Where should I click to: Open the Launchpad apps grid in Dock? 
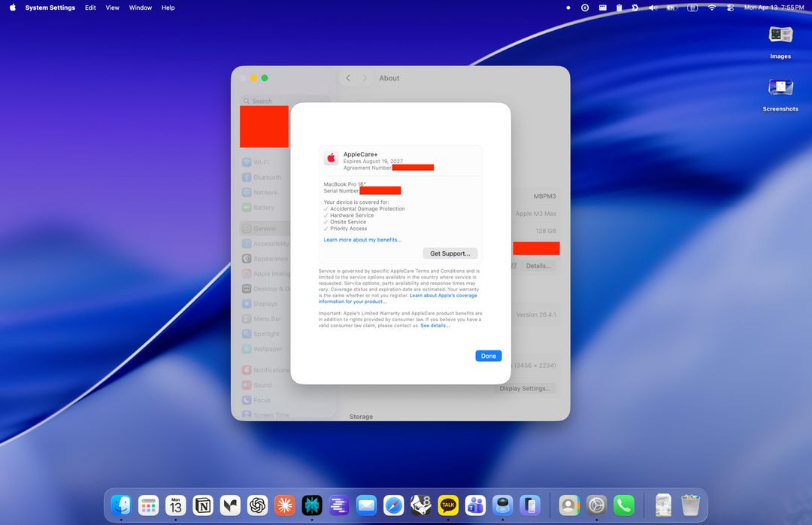(x=149, y=505)
